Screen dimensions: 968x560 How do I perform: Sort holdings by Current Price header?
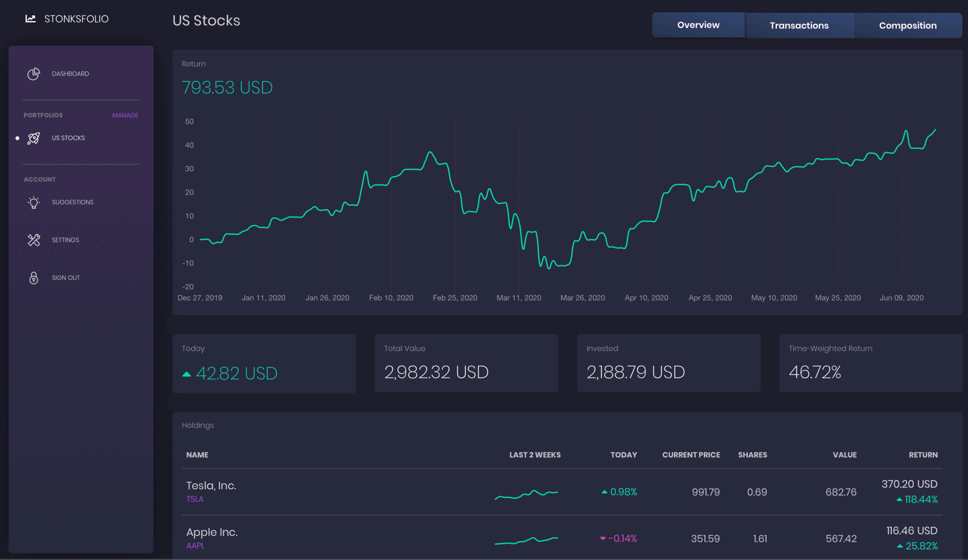691,455
